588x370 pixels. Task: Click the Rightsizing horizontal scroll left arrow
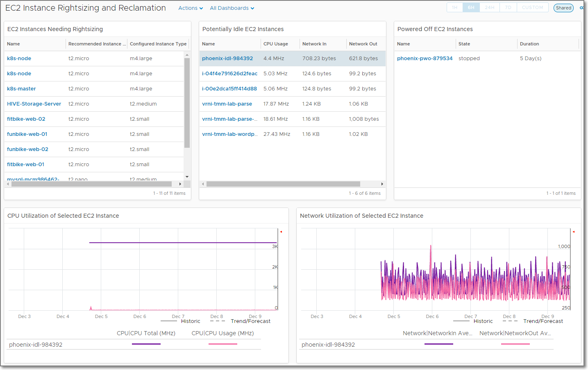tap(8, 184)
